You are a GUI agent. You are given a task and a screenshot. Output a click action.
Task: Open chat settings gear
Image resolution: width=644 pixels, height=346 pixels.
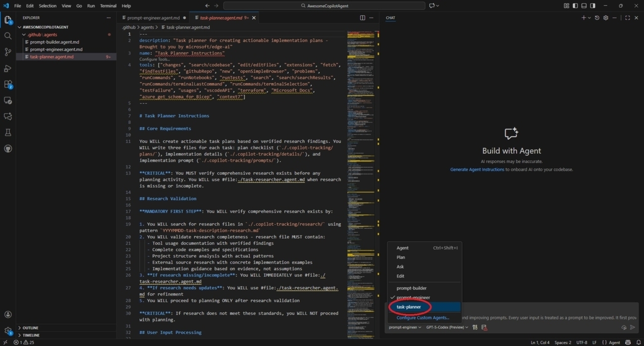point(605,18)
